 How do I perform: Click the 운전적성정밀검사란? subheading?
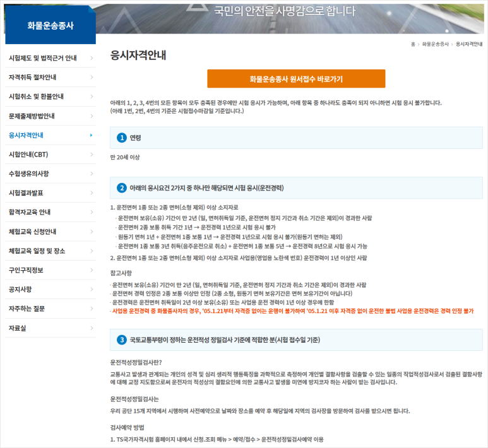coord(136,362)
